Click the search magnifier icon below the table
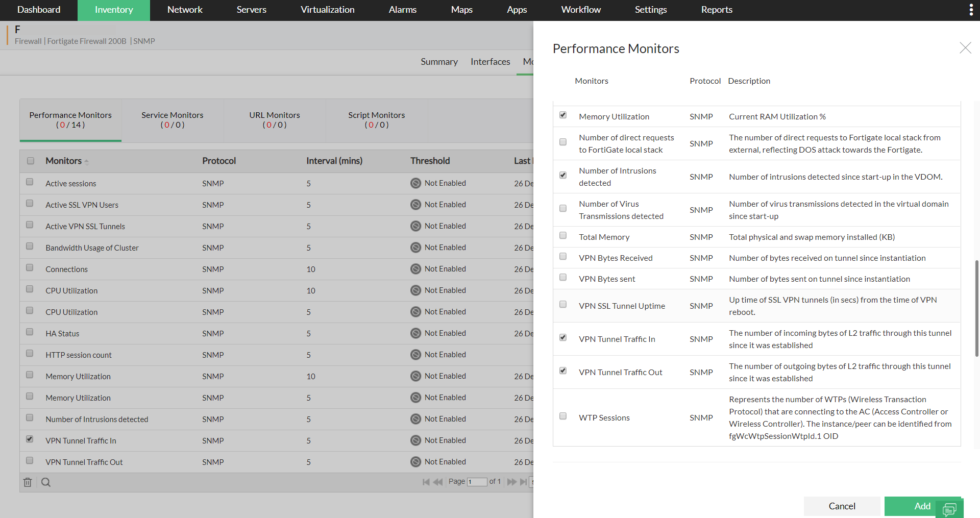 tap(46, 482)
